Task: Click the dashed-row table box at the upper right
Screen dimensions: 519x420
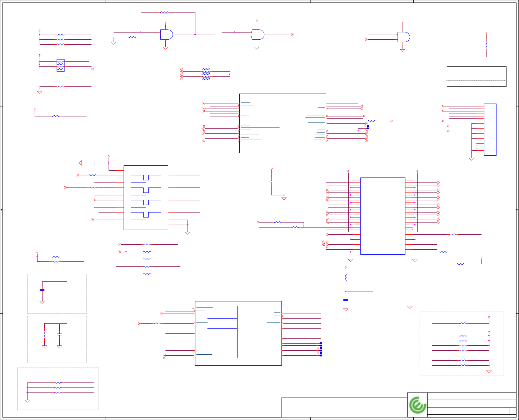Action: tap(476, 76)
